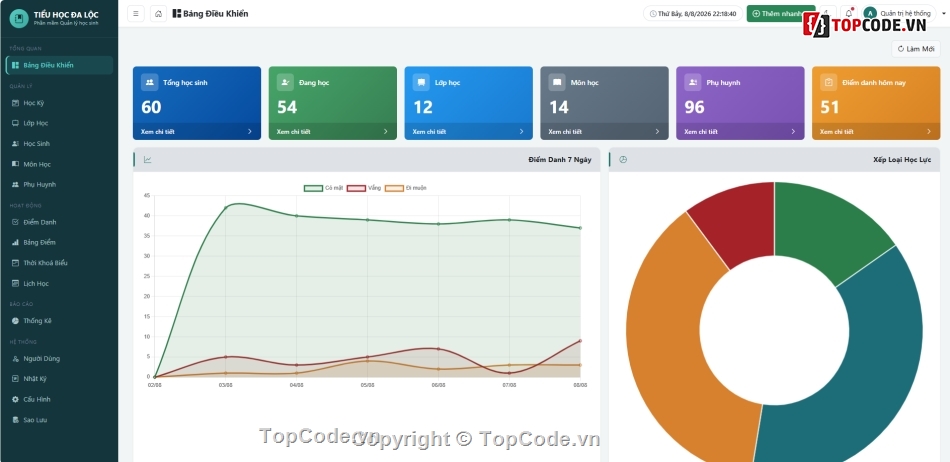Open Bảng Điều Khiển in the sidebar
This screenshot has height=462, width=950.
pyautogui.click(x=59, y=65)
